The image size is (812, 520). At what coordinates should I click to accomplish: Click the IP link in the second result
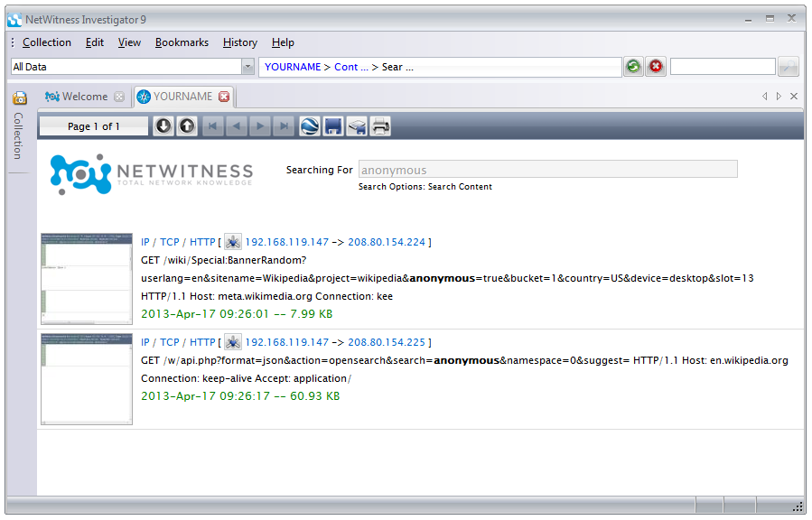[145, 342]
